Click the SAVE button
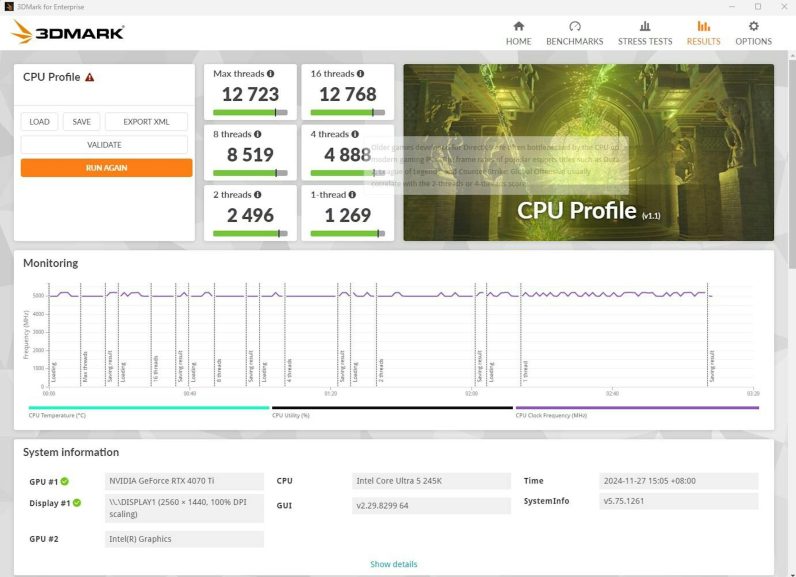The width and height of the screenshot is (796, 577). point(81,122)
